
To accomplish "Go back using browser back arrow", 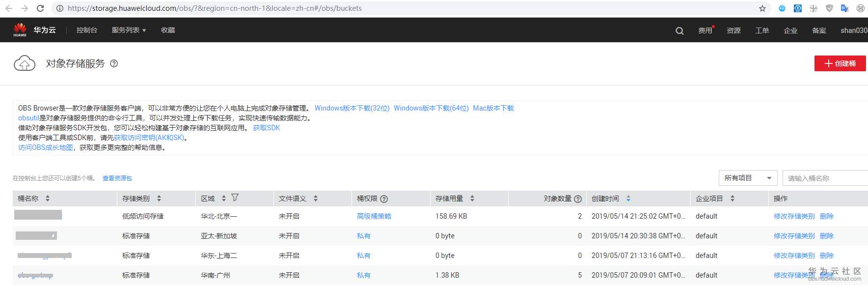I will 9,8.
